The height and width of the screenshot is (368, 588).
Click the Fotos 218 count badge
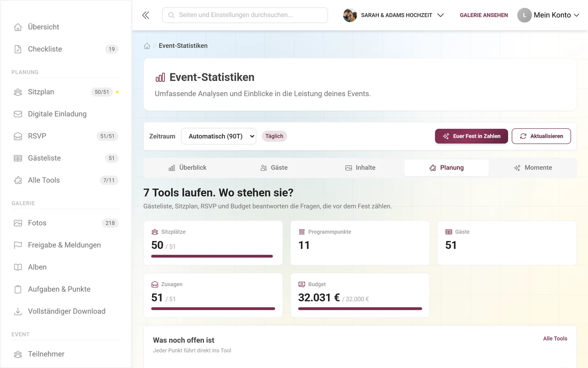coord(110,223)
